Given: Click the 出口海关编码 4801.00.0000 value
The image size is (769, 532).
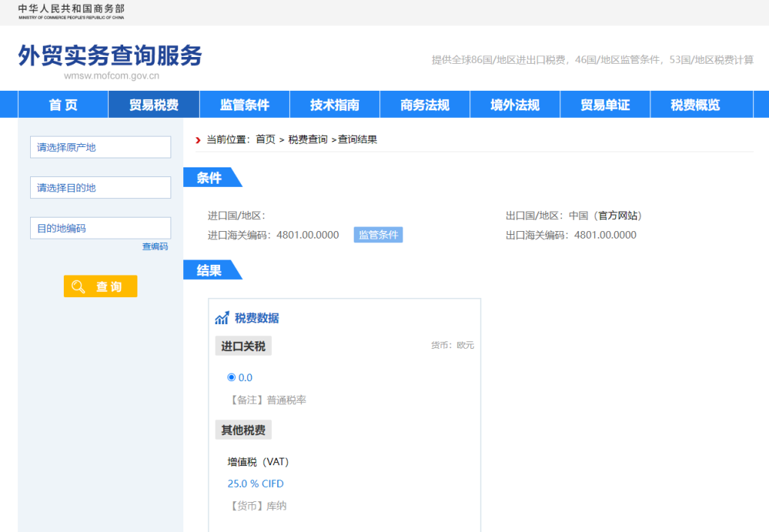Looking at the screenshot, I should pyautogui.click(x=605, y=235).
